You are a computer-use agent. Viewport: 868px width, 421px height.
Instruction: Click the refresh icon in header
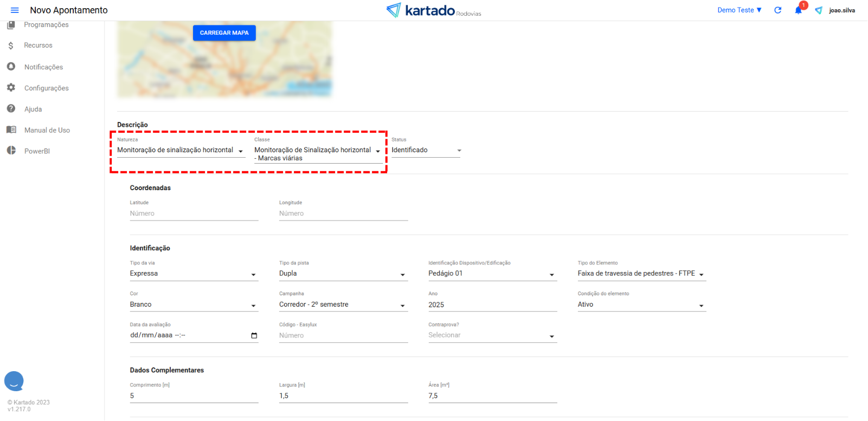(x=777, y=10)
